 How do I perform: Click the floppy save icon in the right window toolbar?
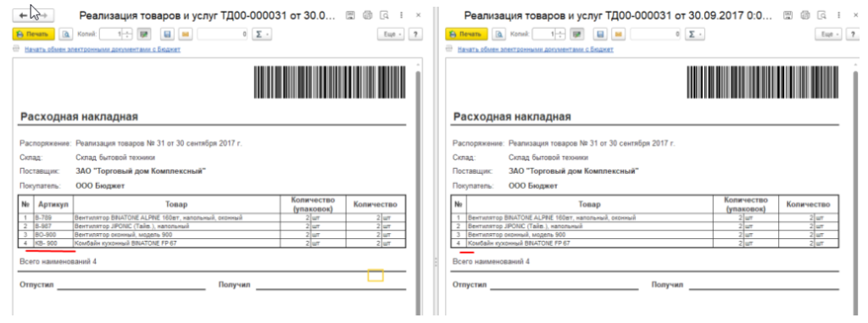599,35
